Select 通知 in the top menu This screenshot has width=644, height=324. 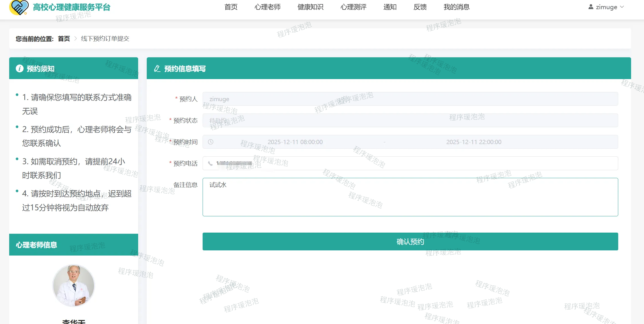[x=390, y=7]
